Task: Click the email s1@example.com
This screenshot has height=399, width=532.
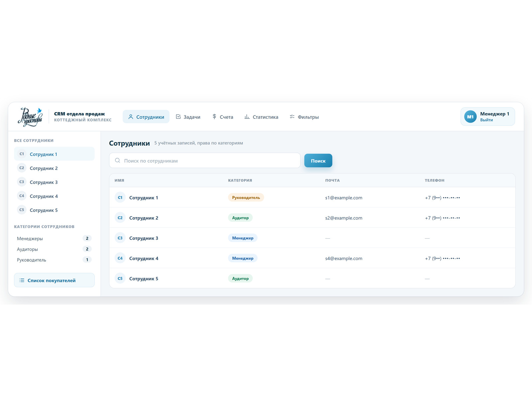Action: [x=344, y=198]
